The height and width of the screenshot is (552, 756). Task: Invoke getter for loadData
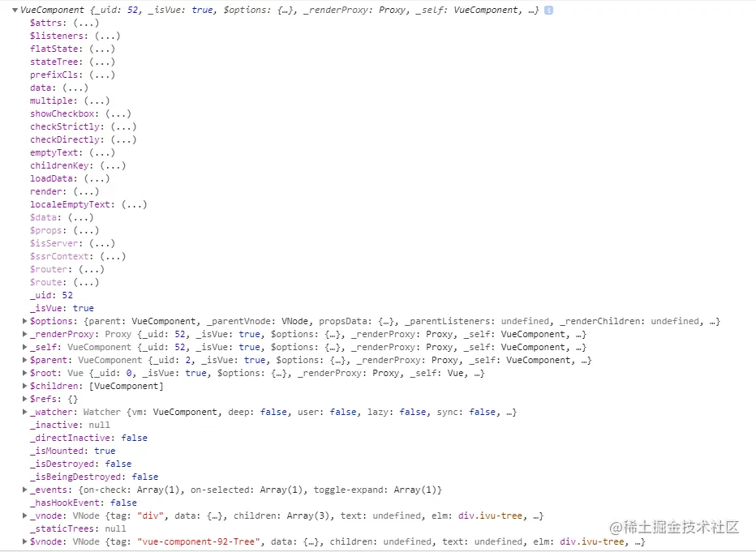coord(97,178)
